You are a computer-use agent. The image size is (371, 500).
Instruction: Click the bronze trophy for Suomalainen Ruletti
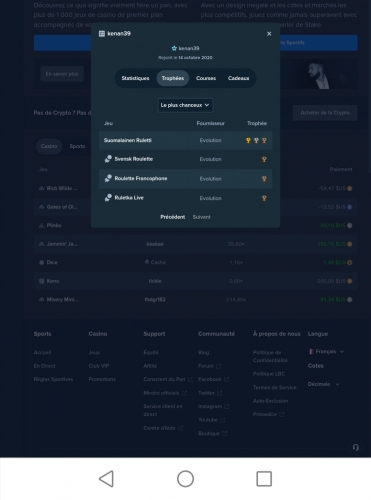coord(264,141)
